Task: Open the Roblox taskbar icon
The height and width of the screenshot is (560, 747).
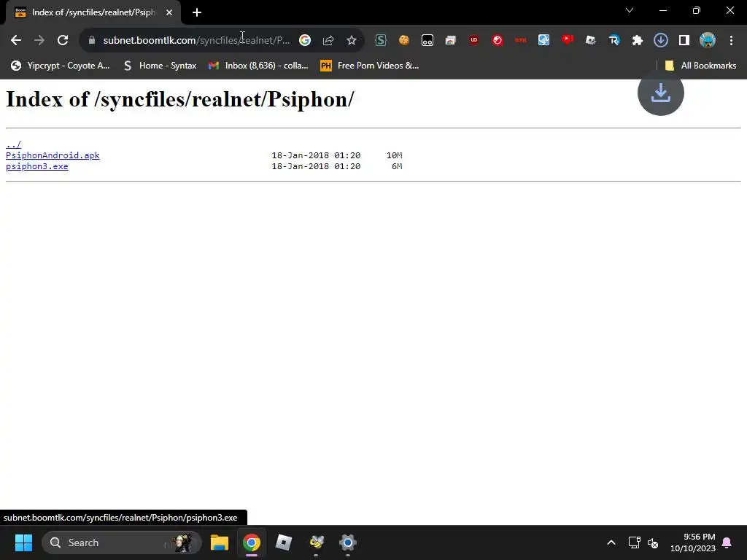Action: (284, 542)
